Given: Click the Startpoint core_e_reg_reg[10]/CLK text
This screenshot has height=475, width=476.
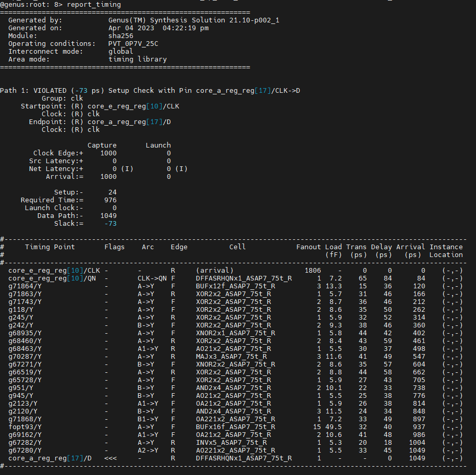Looking at the screenshot, I should pos(133,106).
